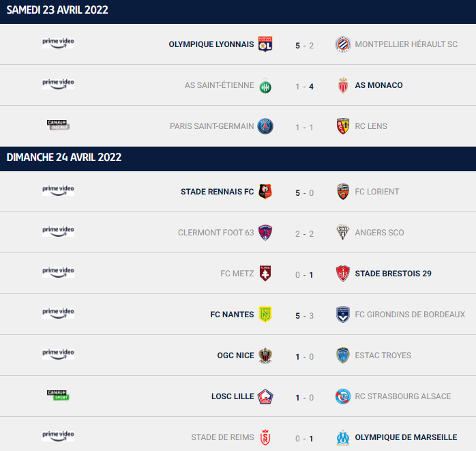Viewport: 476px width, 451px height.
Task: Click the Olympique de Marseille logo
Action: pyautogui.click(x=343, y=437)
